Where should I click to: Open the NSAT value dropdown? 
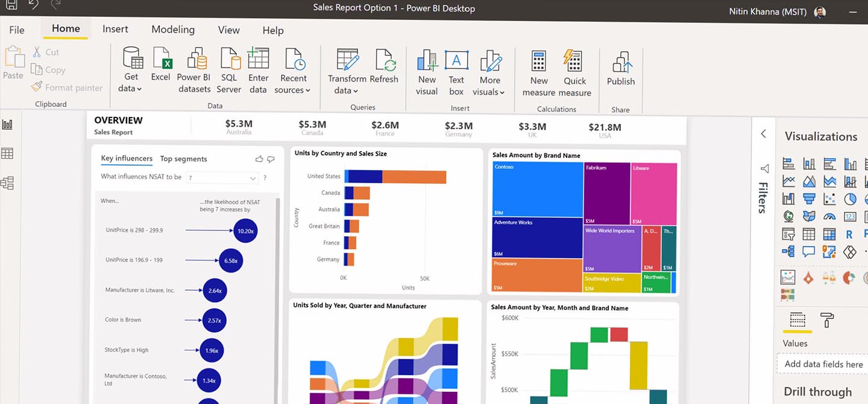[x=222, y=178]
